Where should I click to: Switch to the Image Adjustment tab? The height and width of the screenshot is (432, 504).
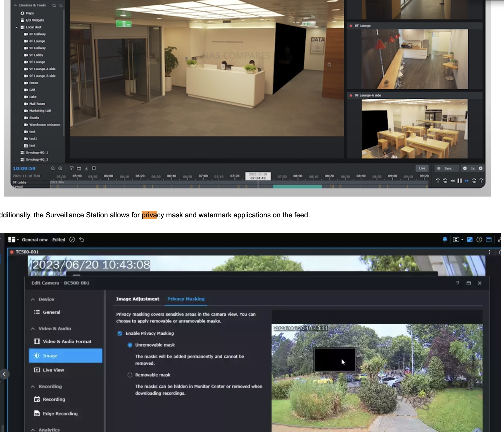(138, 299)
